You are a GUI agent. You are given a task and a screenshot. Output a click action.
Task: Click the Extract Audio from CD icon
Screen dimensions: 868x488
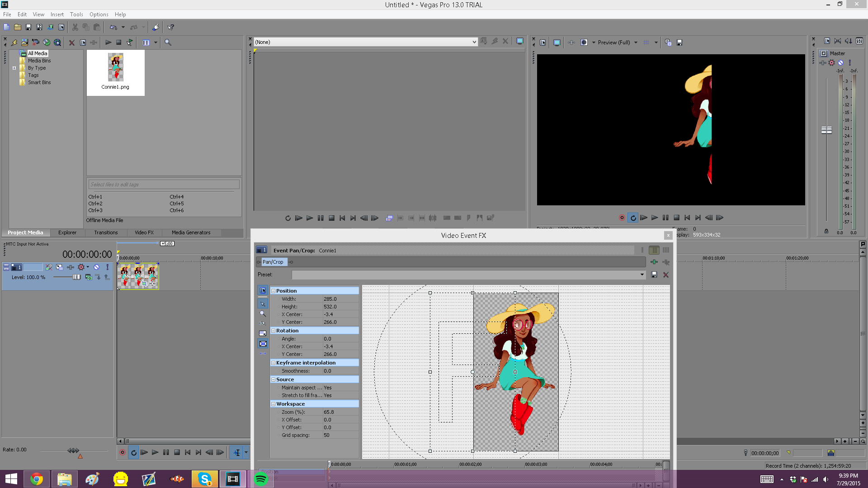[x=47, y=43]
